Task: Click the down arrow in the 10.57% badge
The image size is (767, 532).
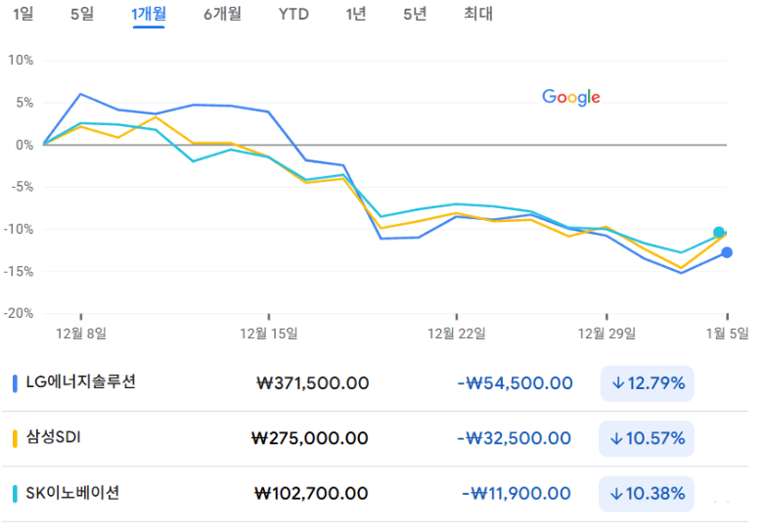Action: [617, 438]
